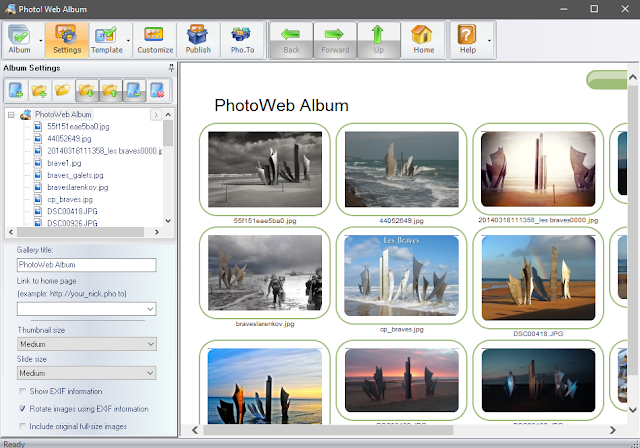The height and width of the screenshot is (448, 640).
Task: Open the Thumbnail size dropdown
Action: (87, 344)
